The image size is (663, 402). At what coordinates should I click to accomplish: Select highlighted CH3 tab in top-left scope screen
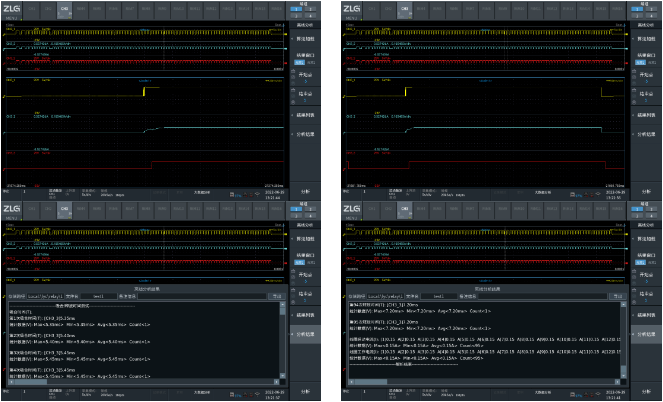64,11
